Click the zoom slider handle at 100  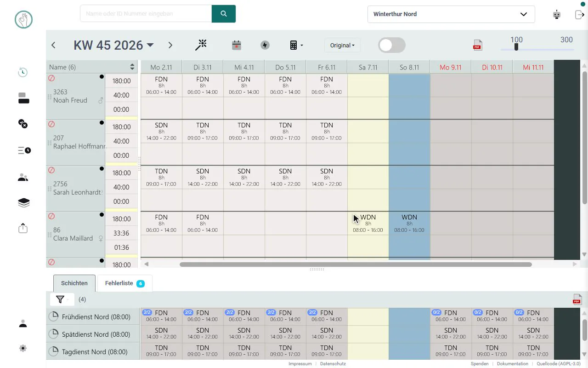click(516, 47)
